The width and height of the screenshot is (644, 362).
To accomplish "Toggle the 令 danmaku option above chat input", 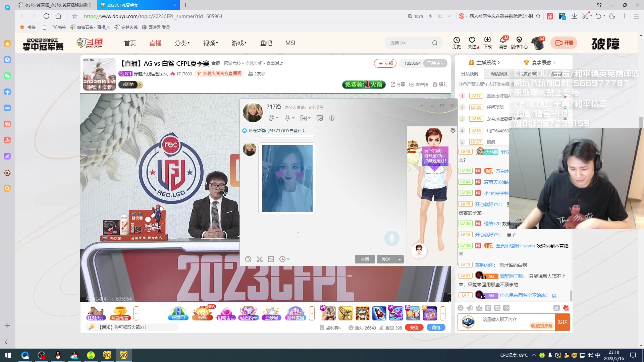I will pyautogui.click(x=506, y=308).
